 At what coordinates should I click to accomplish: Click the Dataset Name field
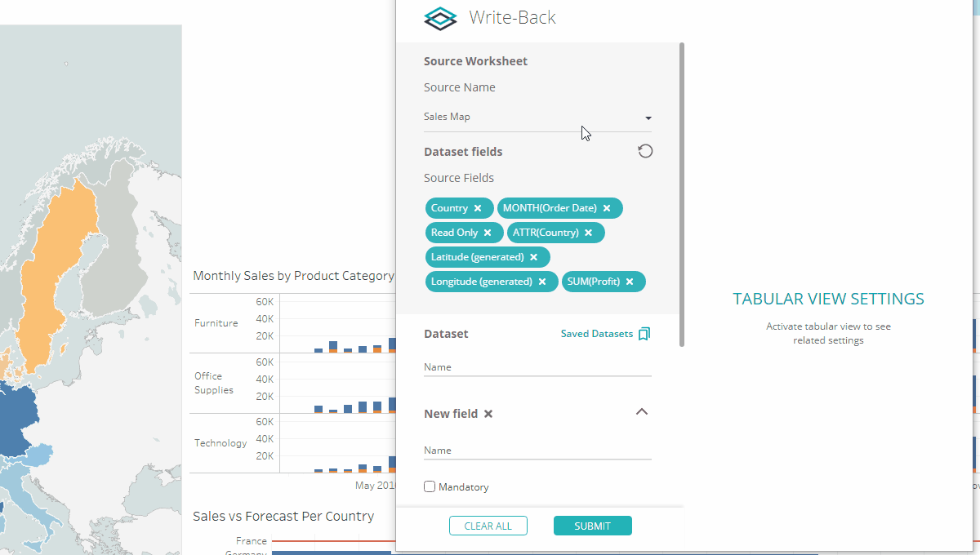(535, 366)
